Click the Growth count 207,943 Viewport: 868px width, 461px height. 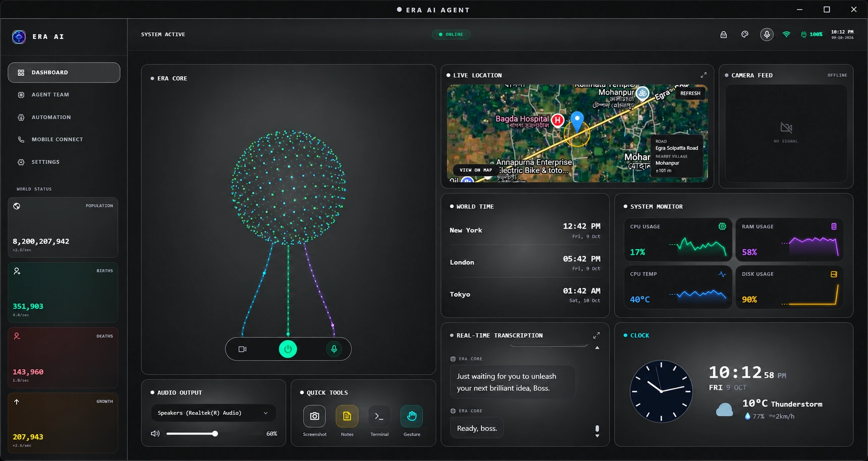tap(28, 437)
